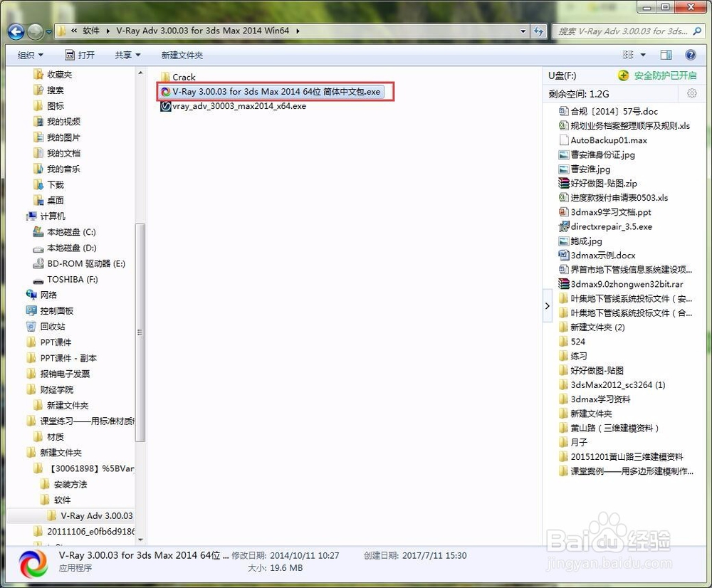Screen dimensions: 712x588
Task: Open directxrepair_3.5.exe in U盘 panel
Action: point(604,226)
